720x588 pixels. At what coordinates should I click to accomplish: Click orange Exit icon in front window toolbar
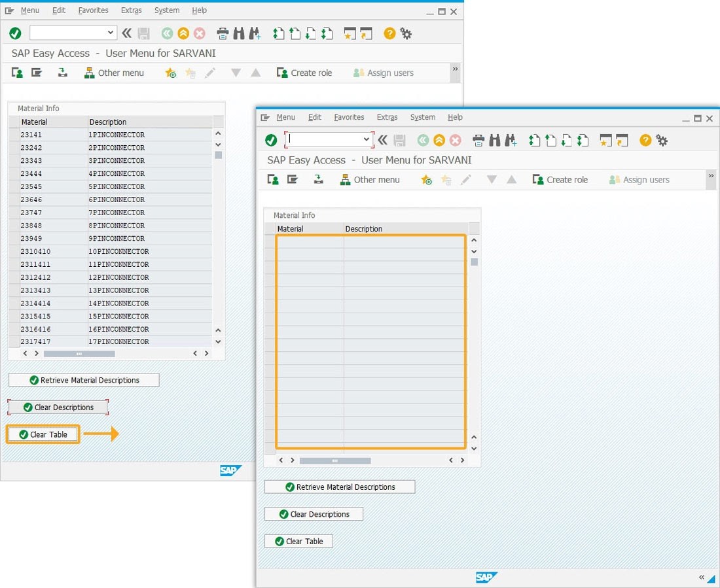click(439, 141)
